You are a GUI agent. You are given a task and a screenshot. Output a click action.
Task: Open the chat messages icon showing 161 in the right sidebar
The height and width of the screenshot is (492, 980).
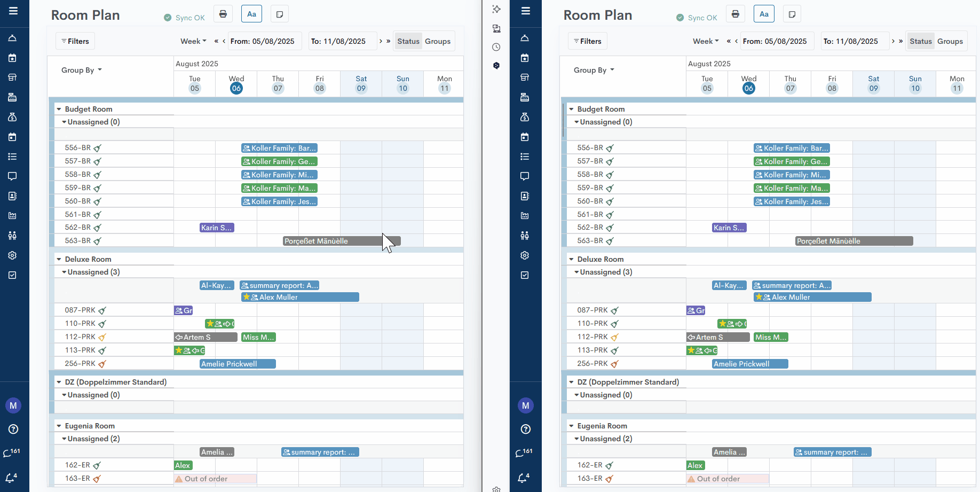pyautogui.click(x=523, y=452)
